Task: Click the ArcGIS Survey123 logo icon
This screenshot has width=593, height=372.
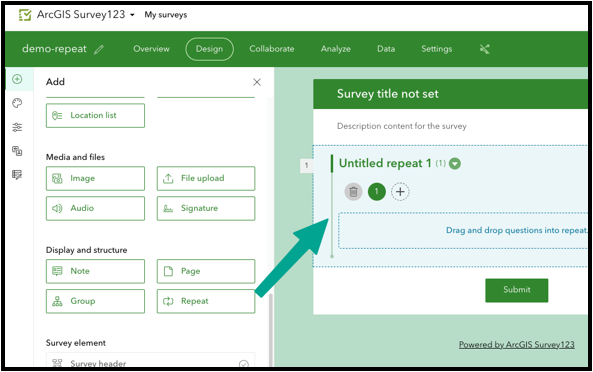Action: (x=25, y=15)
